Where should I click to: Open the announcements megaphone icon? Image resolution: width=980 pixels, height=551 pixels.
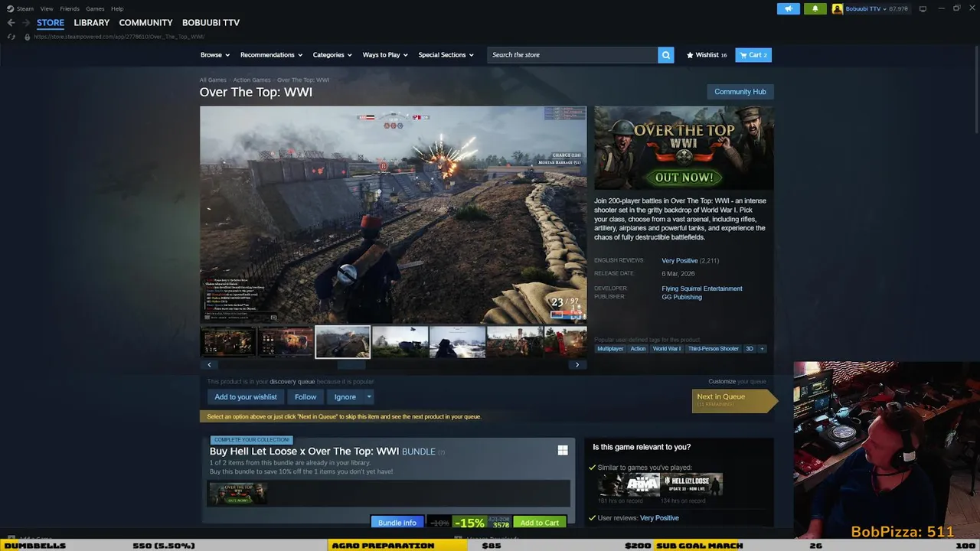(x=789, y=8)
